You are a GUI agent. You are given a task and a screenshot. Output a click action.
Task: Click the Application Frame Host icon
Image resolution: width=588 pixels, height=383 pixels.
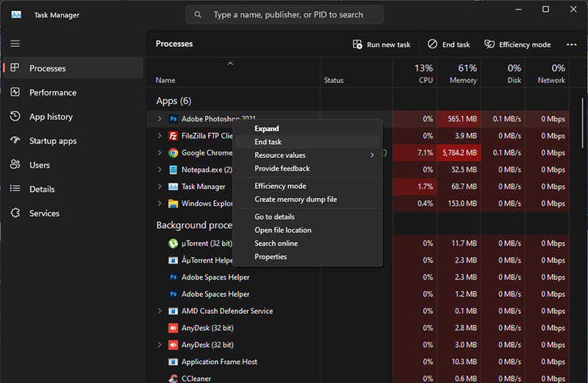[x=173, y=362]
